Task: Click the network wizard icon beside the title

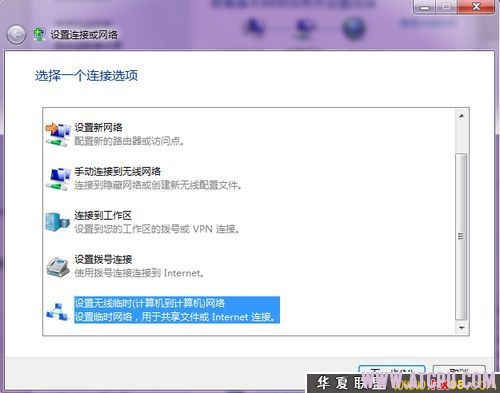Action: click(x=39, y=34)
